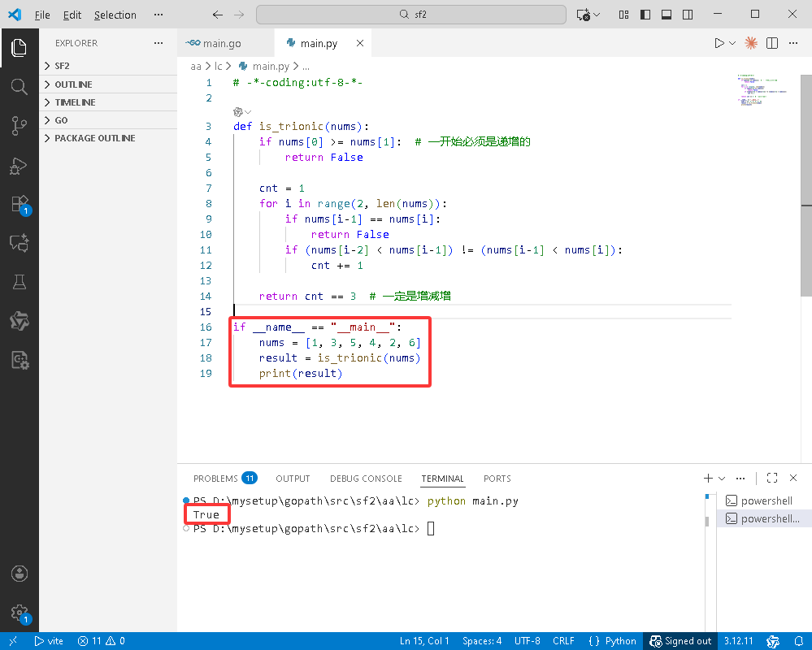Click the editor vertical scrollbar
Screen dimensions: 812x650
[x=806, y=185]
